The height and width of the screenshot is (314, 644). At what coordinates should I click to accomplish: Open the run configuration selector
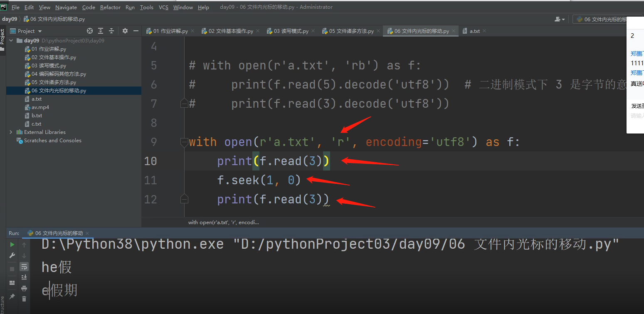(600, 19)
